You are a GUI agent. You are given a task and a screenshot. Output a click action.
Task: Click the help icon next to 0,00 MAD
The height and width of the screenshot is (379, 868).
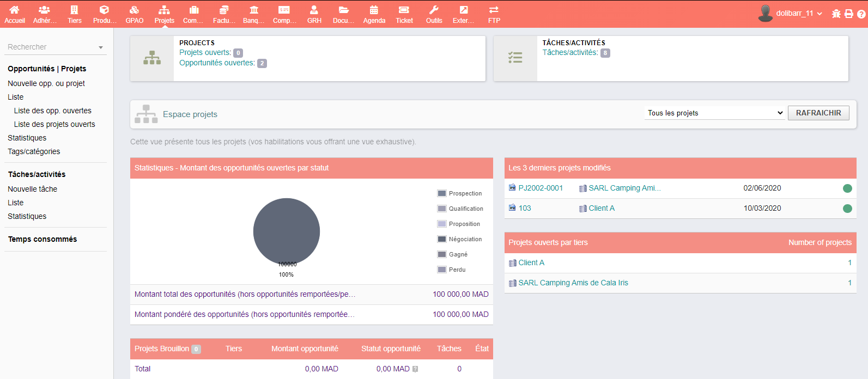(415, 369)
